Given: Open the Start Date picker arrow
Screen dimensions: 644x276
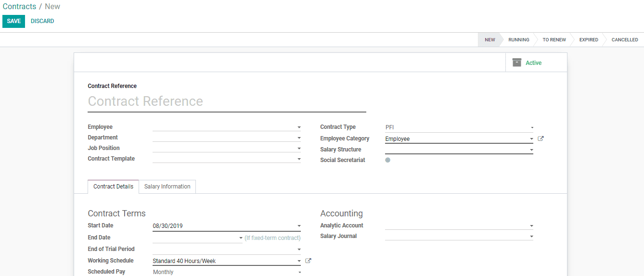Looking at the screenshot, I should (x=299, y=226).
